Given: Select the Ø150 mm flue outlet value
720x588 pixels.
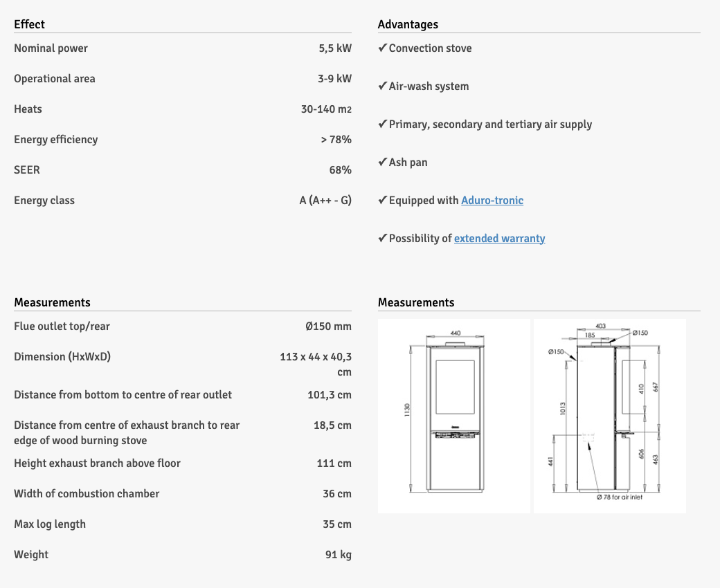Looking at the screenshot, I should (x=328, y=327).
